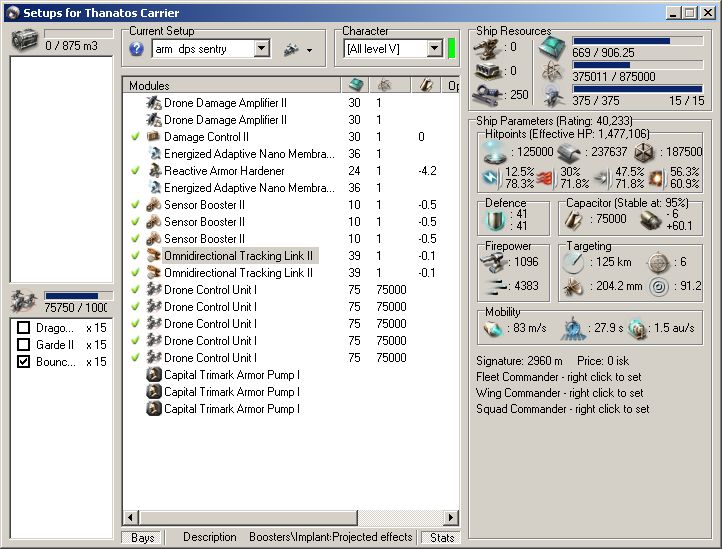Open the Boosters\Implant tab
Screen dimensions: 722x549
[x=289, y=537]
